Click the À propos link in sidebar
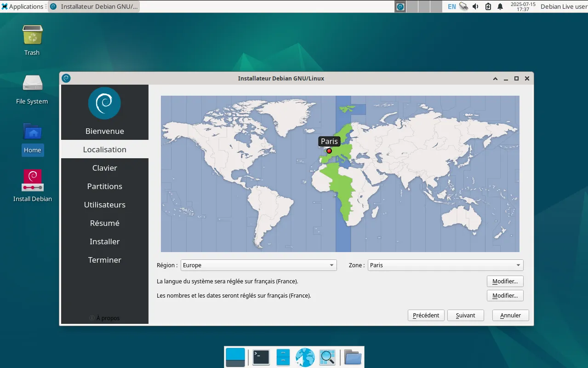Screen dimensions: 588x368 tap(105, 318)
